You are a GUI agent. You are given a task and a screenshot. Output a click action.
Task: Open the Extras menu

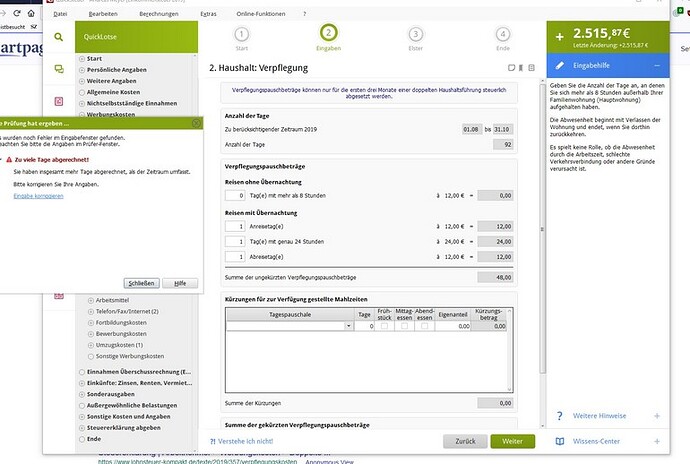pos(208,14)
